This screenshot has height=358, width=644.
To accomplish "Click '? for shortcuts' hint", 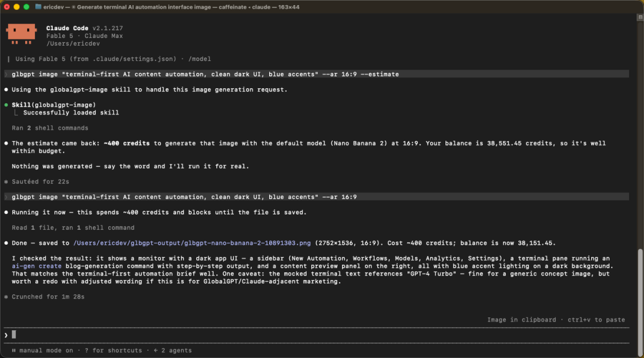I will 113,350.
